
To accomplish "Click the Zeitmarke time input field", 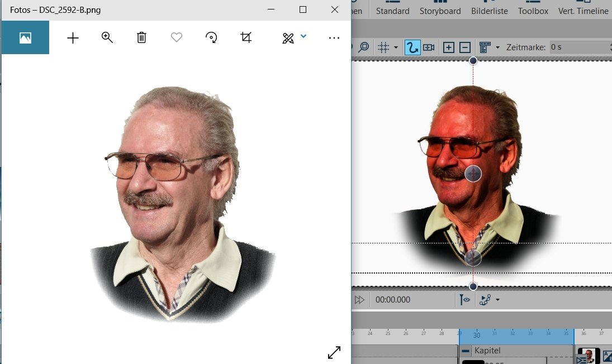I will click(578, 47).
